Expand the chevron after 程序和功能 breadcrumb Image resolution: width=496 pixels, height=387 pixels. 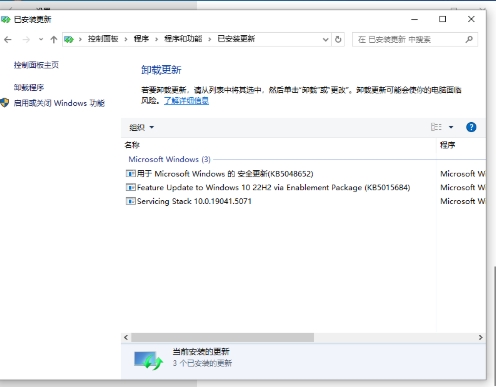click(x=210, y=39)
